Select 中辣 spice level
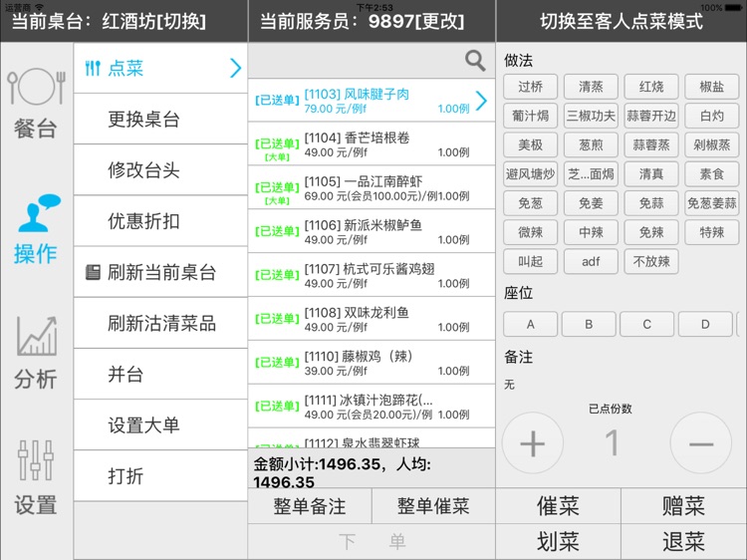This screenshot has height=560, width=747. (x=591, y=232)
